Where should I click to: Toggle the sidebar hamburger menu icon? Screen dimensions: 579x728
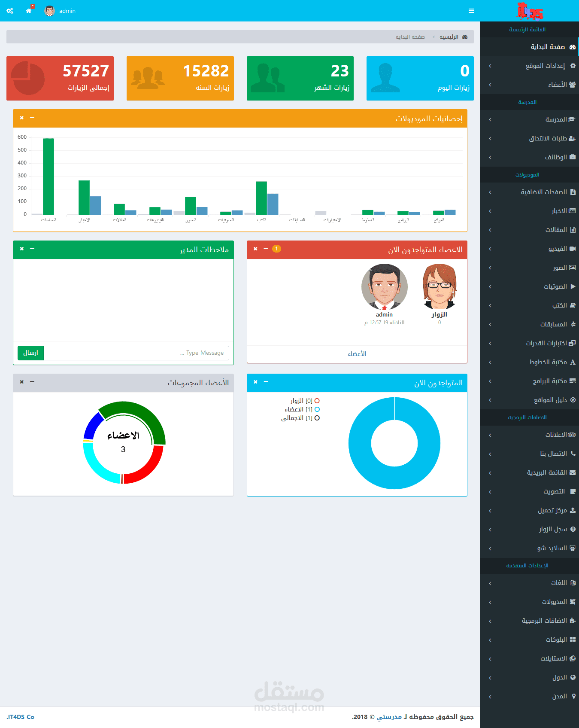coord(471,11)
